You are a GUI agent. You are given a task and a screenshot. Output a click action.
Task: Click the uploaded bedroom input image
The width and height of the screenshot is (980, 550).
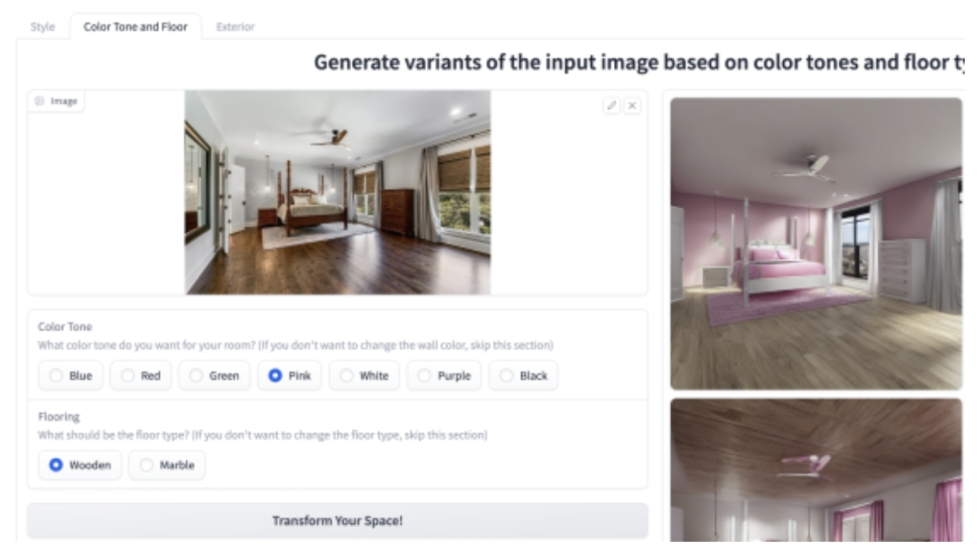(338, 192)
